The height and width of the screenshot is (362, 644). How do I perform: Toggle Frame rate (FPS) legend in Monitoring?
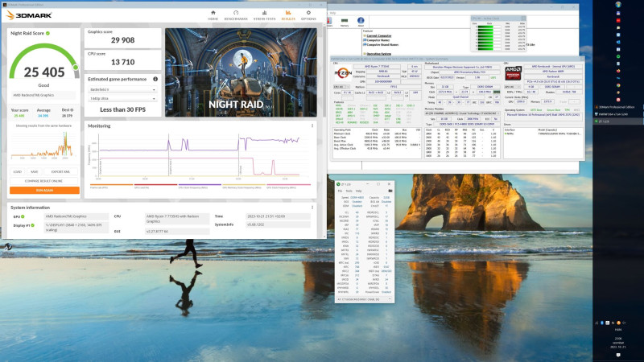coord(111,187)
